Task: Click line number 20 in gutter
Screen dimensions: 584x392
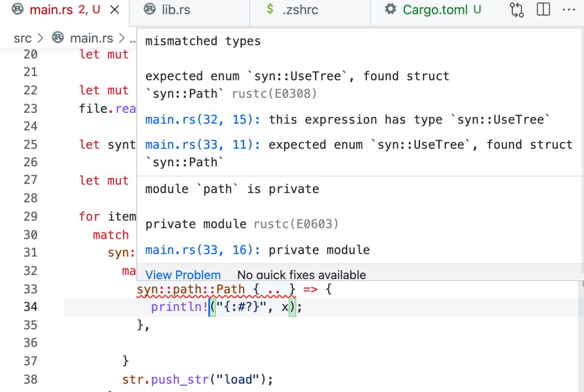Action: [x=30, y=54]
